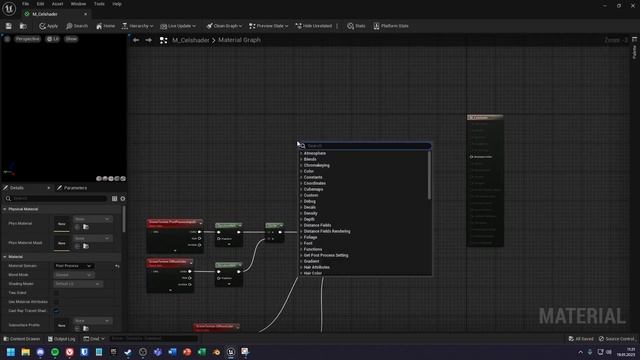The height and width of the screenshot is (360, 640).
Task: Open the Phys Material asset dropdown
Action: 92,219
